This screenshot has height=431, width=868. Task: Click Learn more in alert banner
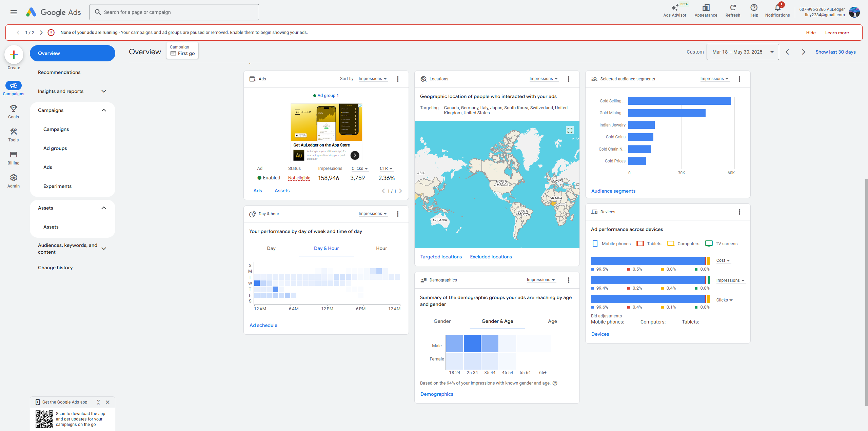click(x=837, y=33)
